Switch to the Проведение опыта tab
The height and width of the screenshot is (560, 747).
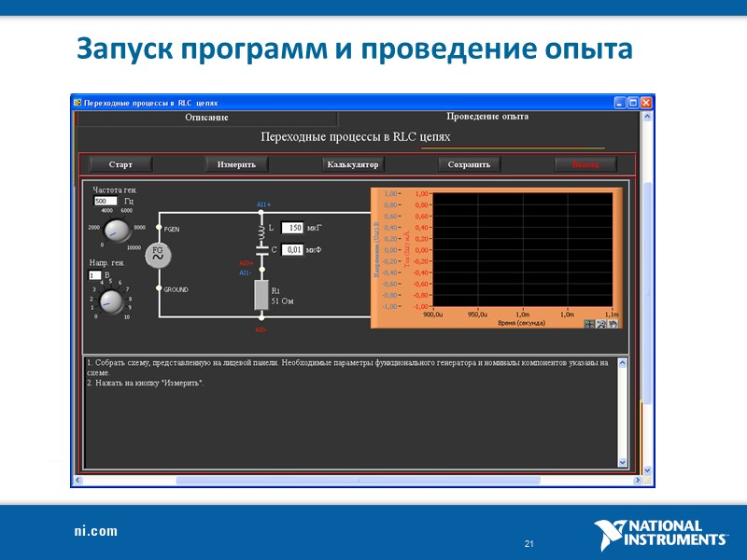[x=488, y=116]
